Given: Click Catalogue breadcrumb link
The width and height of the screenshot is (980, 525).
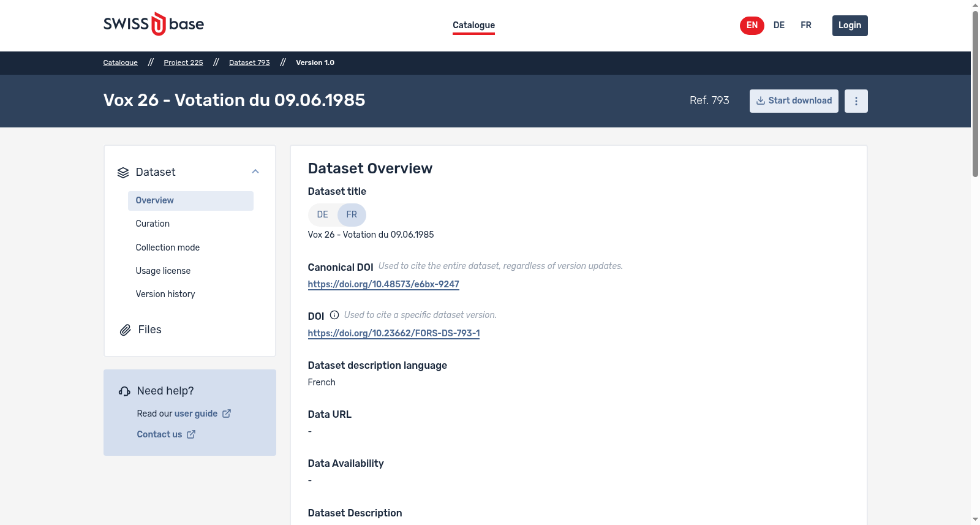Looking at the screenshot, I should 121,63.
